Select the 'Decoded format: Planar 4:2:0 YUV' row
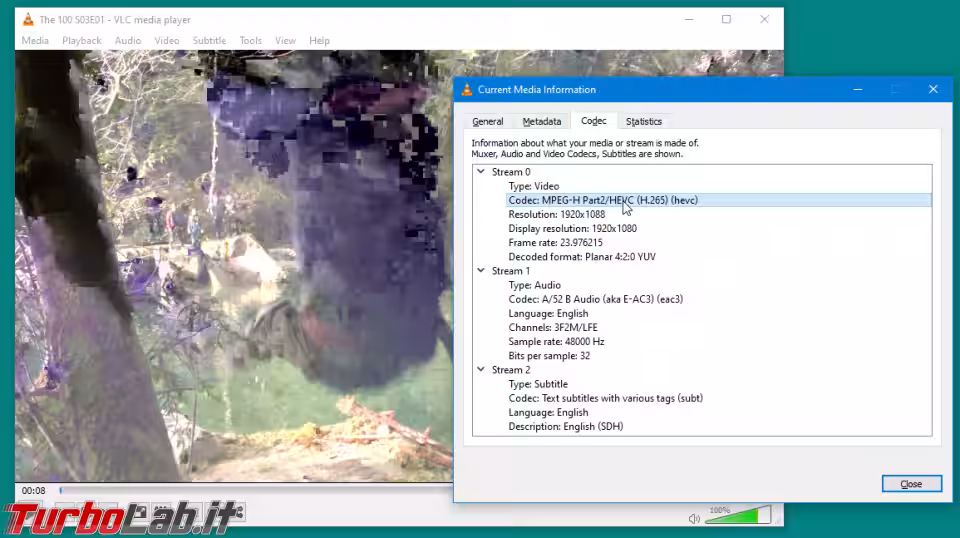Image resolution: width=960 pixels, height=538 pixels. pos(582,256)
